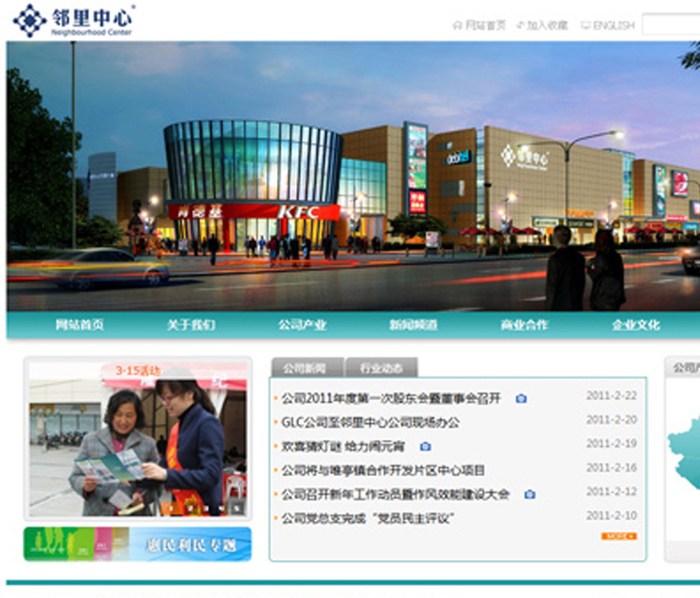Click the monitor icon beside ENGLISH
700x598 pixels.
pyautogui.click(x=586, y=26)
